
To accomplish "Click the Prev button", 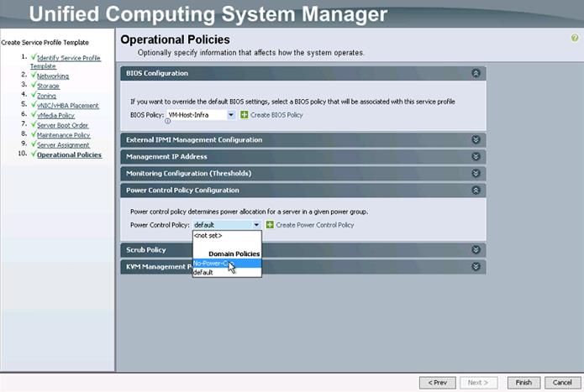I will [437, 382].
